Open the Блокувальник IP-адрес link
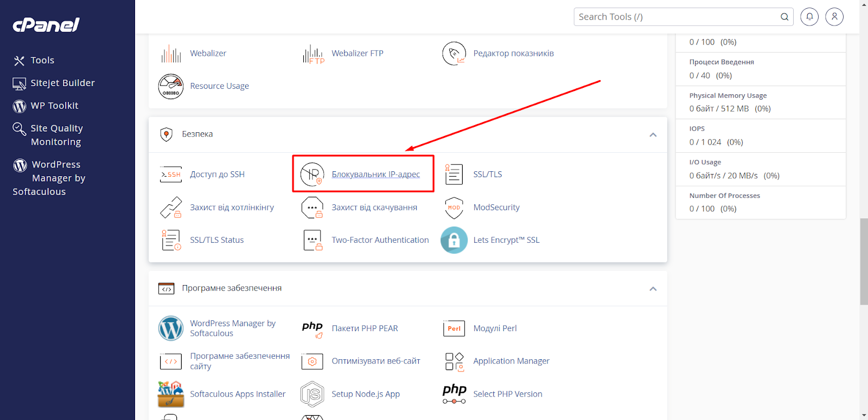The width and height of the screenshot is (868, 420). (x=376, y=175)
